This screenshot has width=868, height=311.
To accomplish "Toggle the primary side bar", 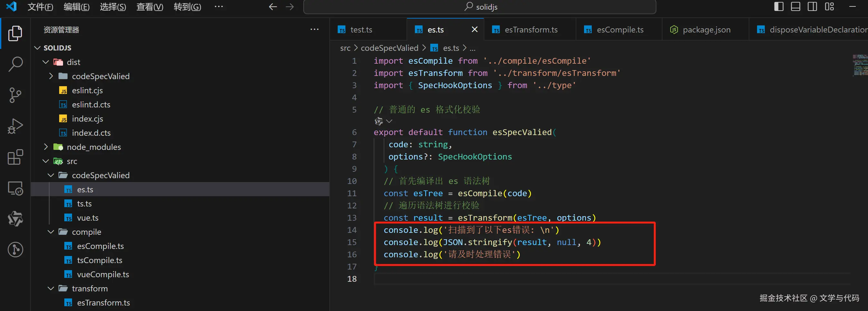I will (779, 6).
